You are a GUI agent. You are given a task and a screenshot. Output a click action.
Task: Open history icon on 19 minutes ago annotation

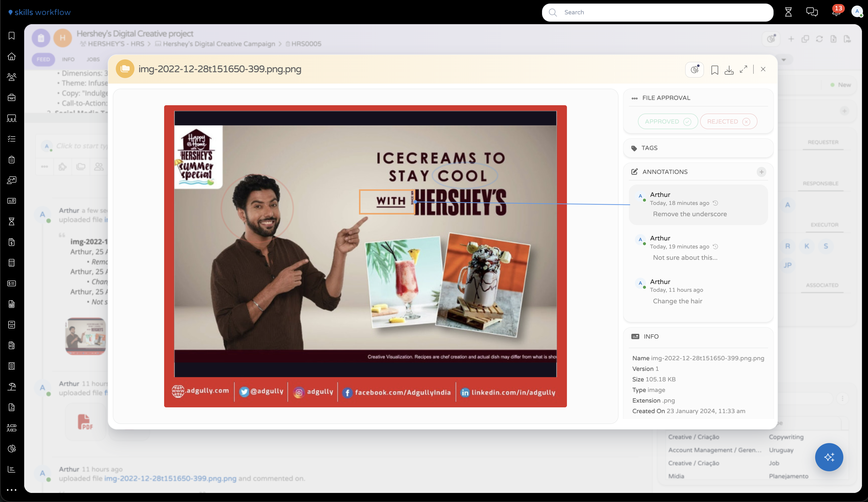click(x=715, y=247)
